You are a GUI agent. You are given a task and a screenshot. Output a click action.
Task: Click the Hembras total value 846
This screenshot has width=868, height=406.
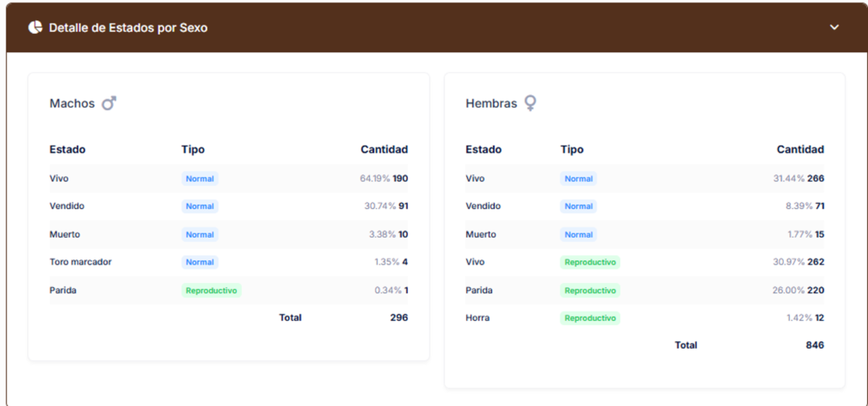click(814, 345)
